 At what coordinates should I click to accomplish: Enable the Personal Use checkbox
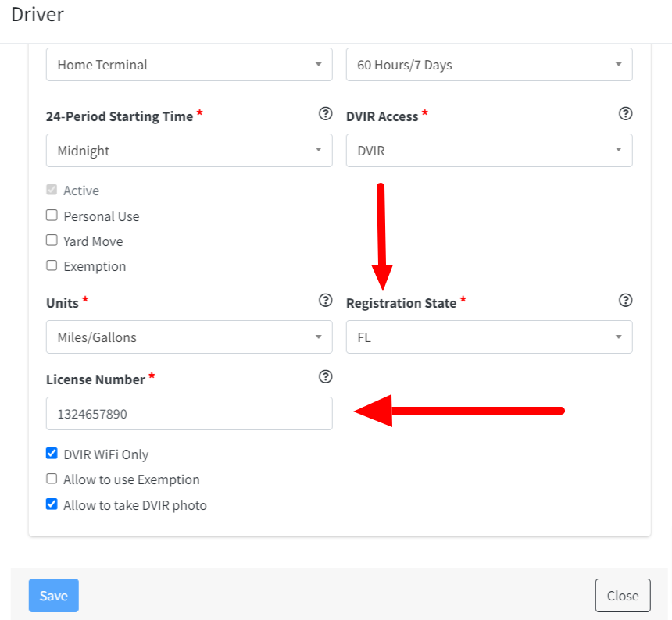coord(52,215)
